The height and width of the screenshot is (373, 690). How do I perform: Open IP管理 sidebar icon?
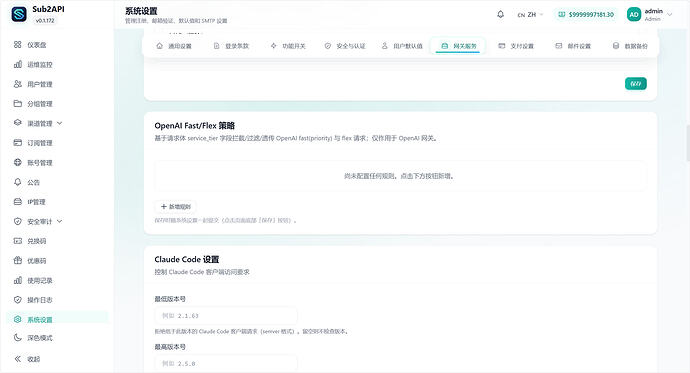(x=18, y=201)
